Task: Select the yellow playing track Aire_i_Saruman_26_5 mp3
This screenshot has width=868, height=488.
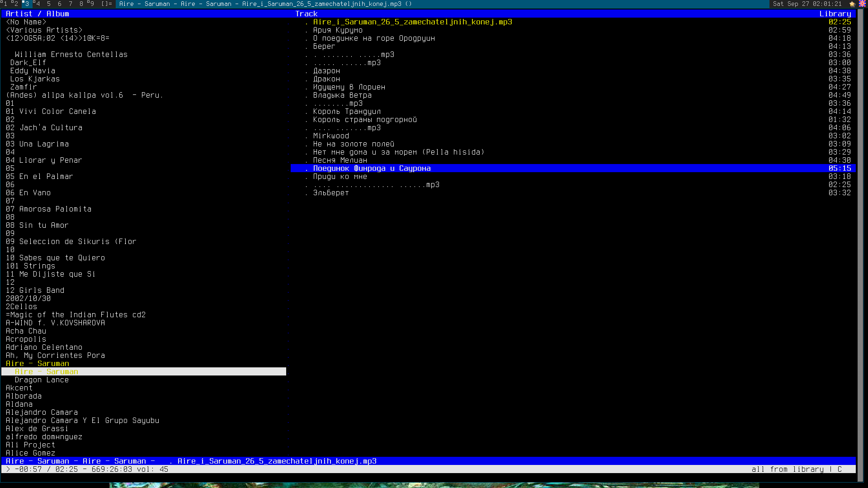Action: (412, 22)
